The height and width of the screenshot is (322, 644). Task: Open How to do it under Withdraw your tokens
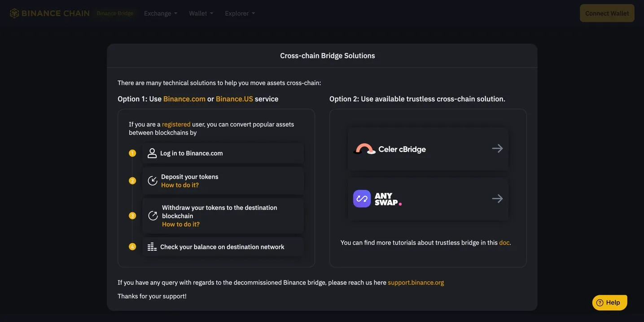coord(181,224)
